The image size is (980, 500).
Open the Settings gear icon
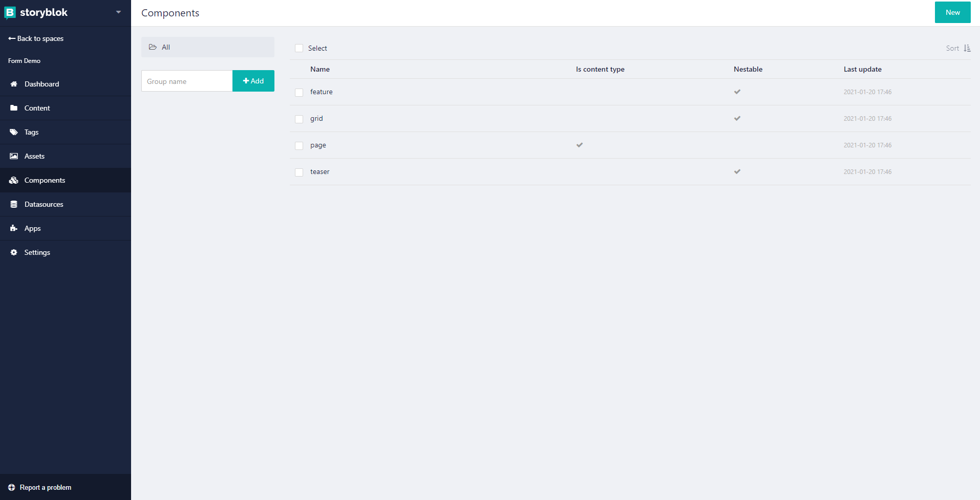(14, 252)
